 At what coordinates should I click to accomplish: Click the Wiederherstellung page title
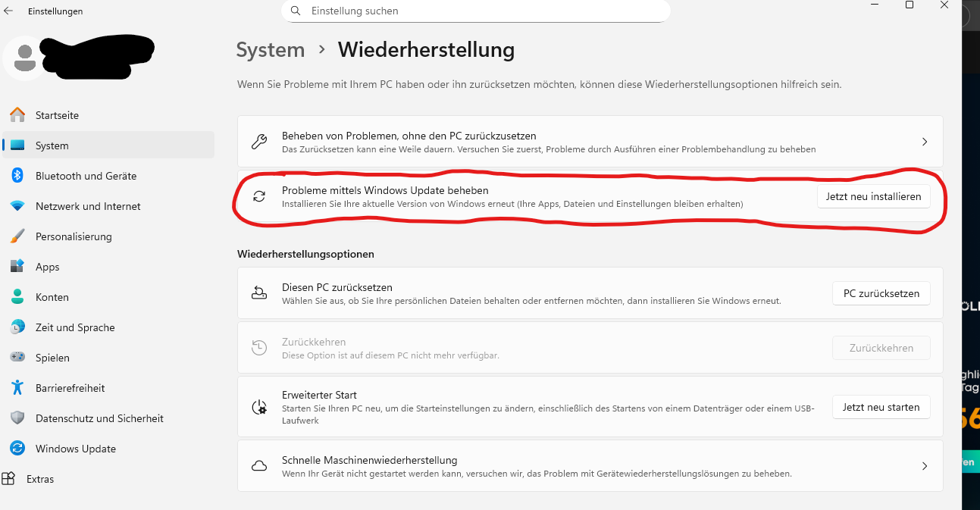click(426, 50)
